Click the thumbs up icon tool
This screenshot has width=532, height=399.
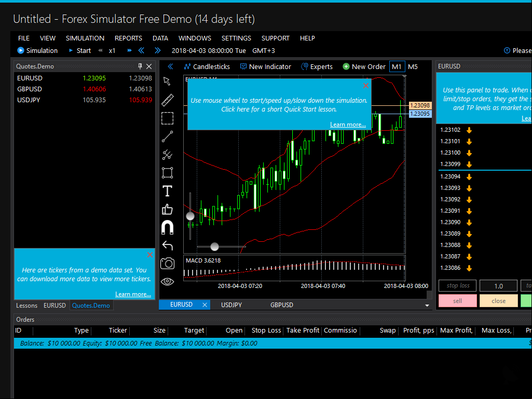(x=167, y=209)
